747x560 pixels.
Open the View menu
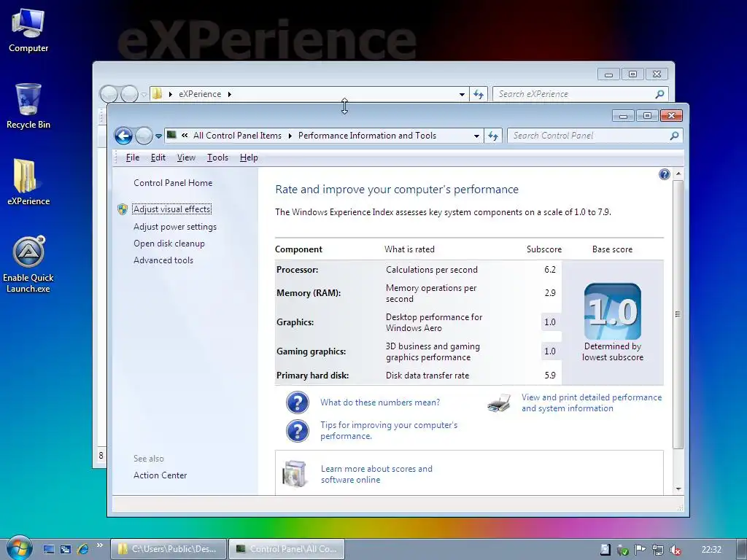pyautogui.click(x=186, y=157)
